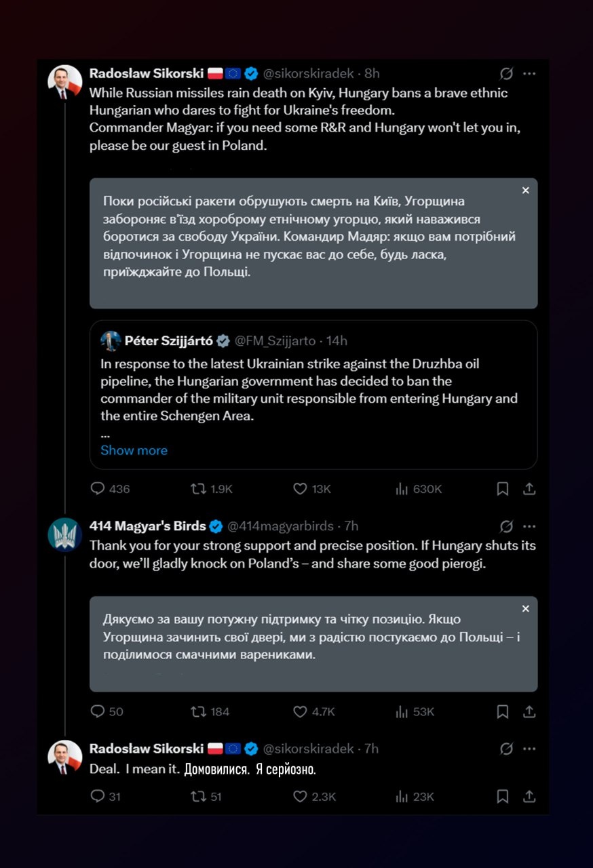Dismiss translation box under Magyar's Birds tweet
Image resolution: width=593 pixels, height=868 pixels.
tap(525, 609)
